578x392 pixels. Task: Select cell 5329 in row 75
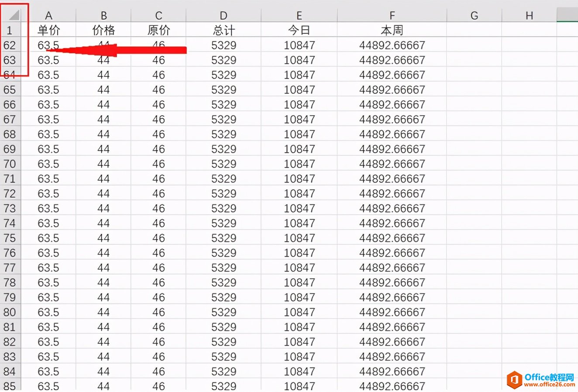[x=224, y=238]
